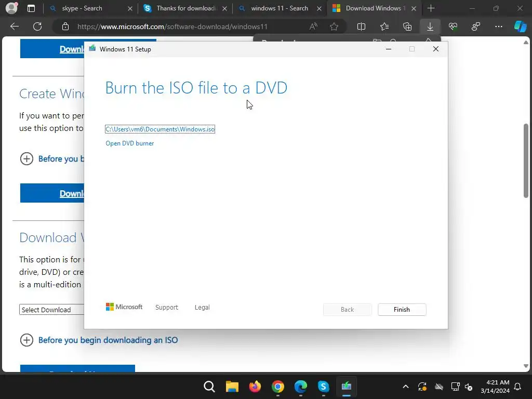This screenshot has width=532, height=399.
Task: Click the top Download button on webpage
Action: pyautogui.click(x=52, y=49)
